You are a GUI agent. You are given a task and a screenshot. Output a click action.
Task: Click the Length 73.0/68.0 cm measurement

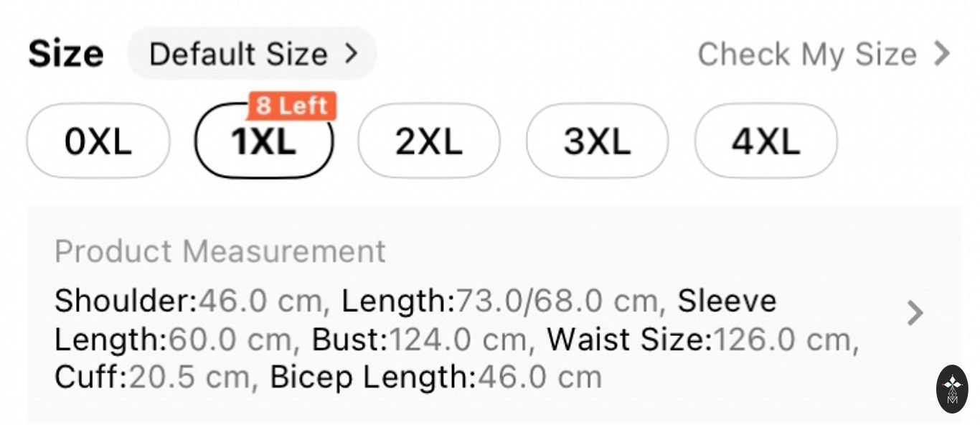pyautogui.click(x=499, y=301)
